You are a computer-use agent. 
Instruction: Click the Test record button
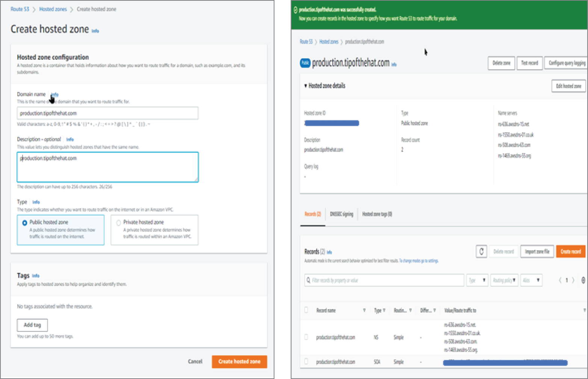point(529,63)
